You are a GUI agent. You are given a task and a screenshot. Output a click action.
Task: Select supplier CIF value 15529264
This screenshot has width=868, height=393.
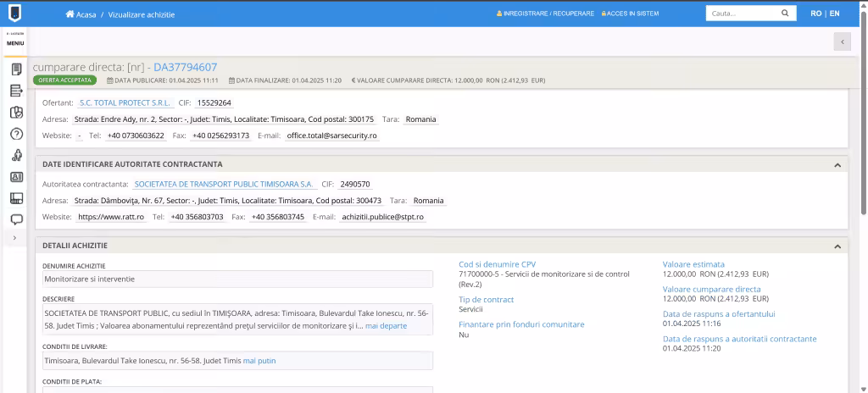pos(214,103)
